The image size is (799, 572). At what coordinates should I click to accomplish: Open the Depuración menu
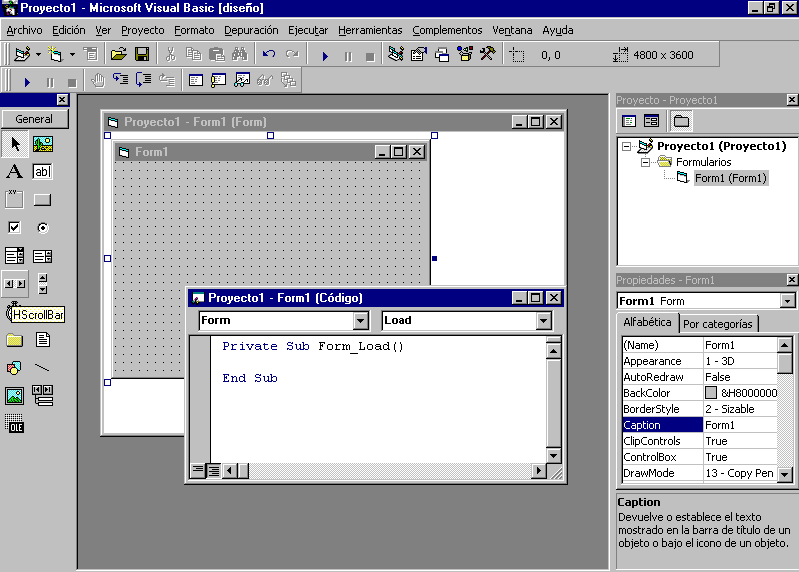click(251, 31)
